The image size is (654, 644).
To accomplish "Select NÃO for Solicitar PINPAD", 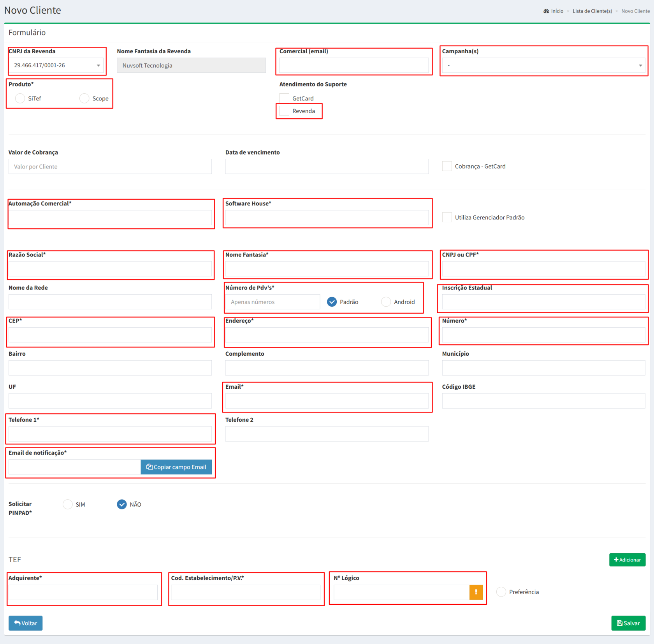I will [122, 504].
